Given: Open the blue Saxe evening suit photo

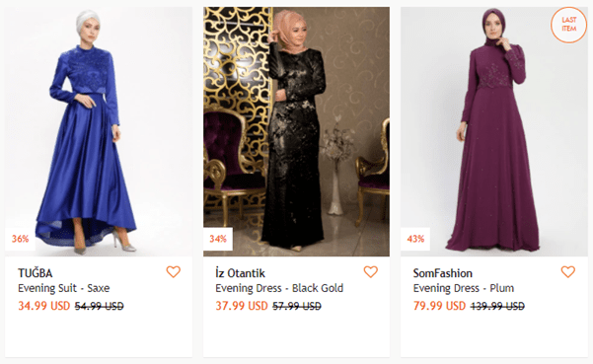Looking at the screenshot, I should click(x=99, y=131).
